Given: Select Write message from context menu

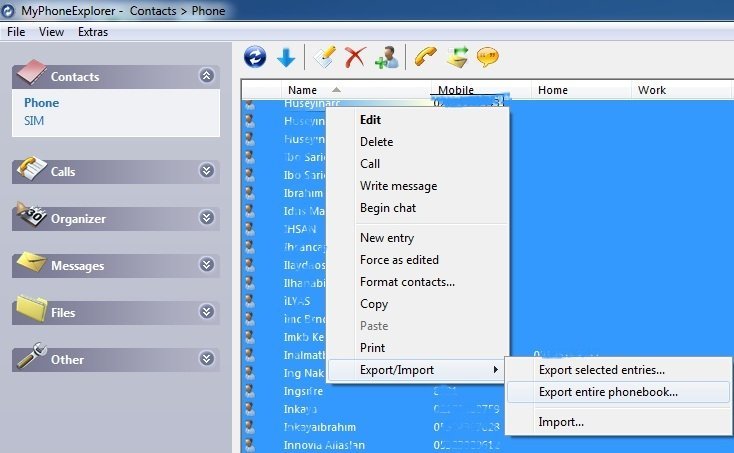Looking at the screenshot, I should [x=418, y=186].
